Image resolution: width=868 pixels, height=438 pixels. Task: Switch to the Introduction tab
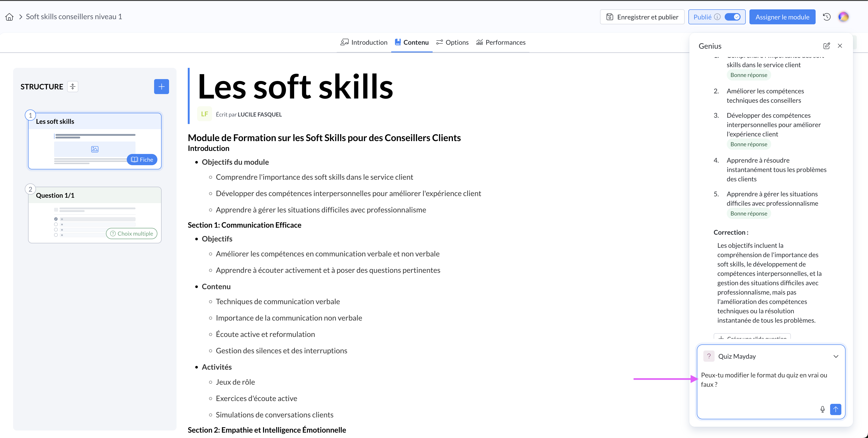point(364,43)
